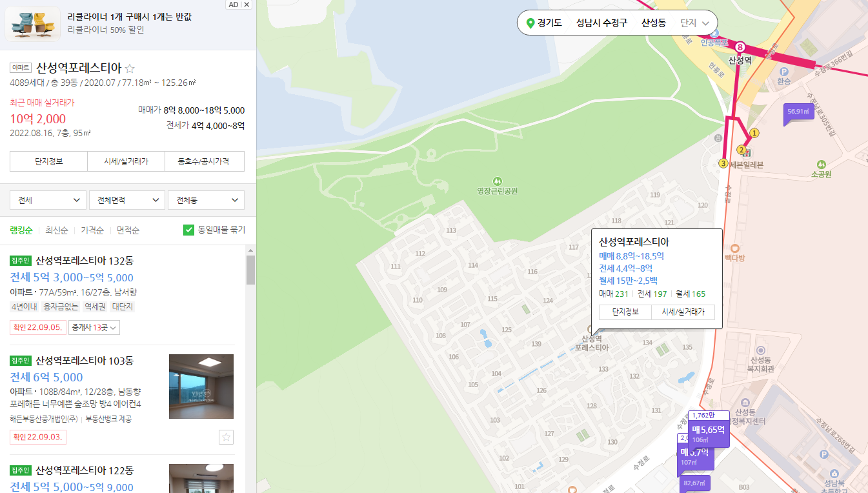Open the 56.91㎡ map price marker
This screenshot has height=493, width=868.
tap(798, 113)
